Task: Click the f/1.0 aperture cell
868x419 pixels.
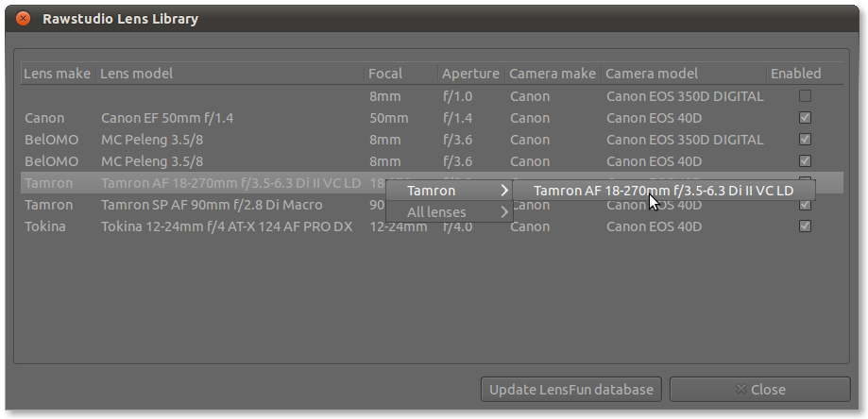Action: (458, 97)
